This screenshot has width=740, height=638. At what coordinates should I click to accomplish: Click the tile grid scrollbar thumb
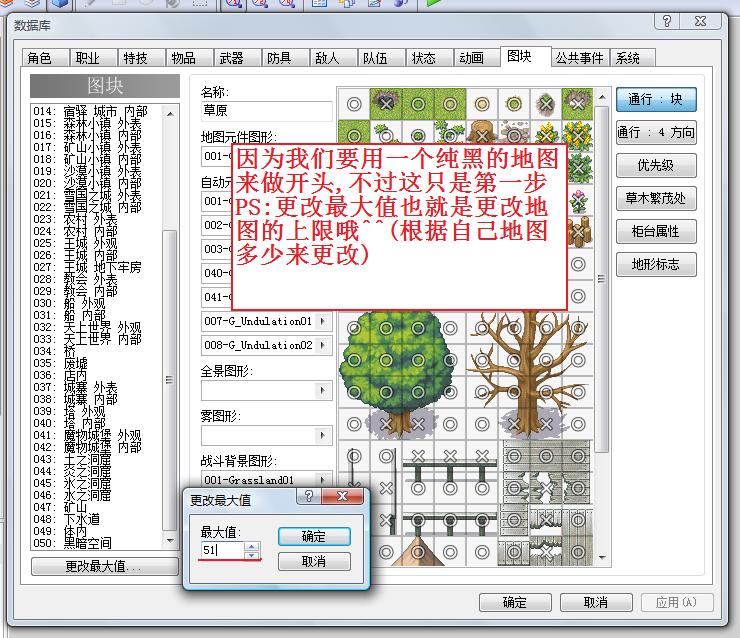click(x=602, y=279)
